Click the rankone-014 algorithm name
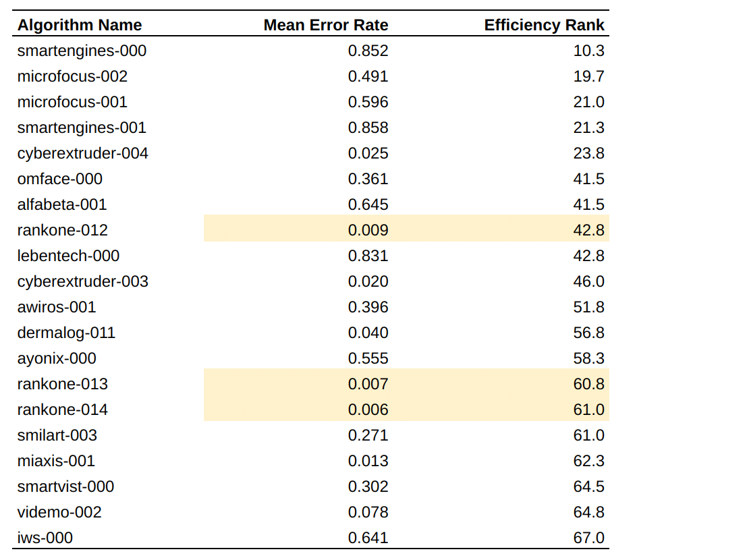 [63, 410]
